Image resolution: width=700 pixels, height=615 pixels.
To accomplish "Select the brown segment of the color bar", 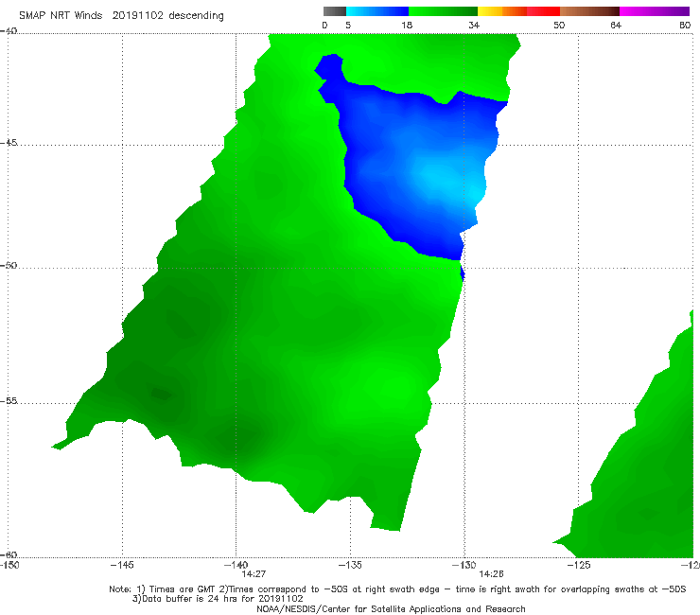I will click(589, 11).
